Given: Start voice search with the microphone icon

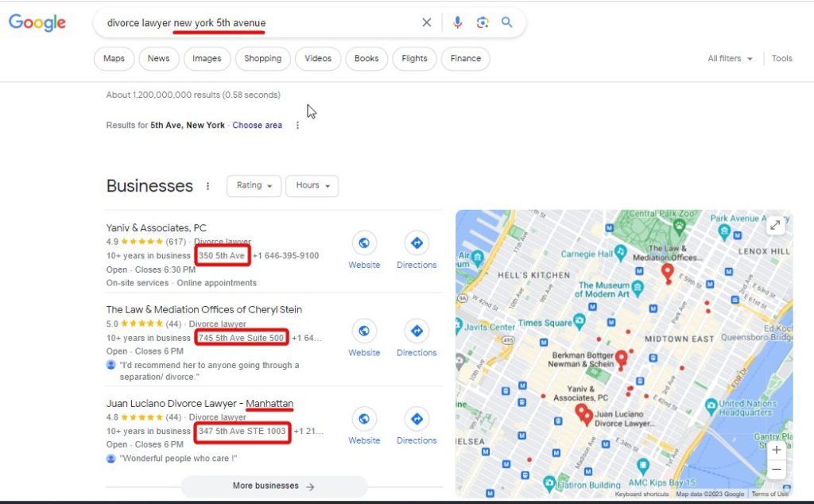Looking at the screenshot, I should [457, 22].
